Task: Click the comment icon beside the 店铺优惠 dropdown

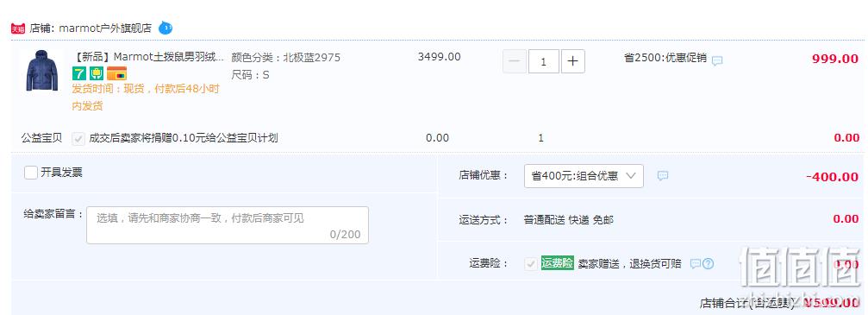Action: (663, 176)
